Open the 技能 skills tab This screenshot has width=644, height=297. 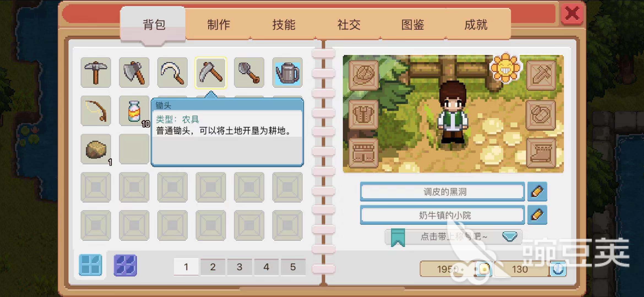point(284,25)
